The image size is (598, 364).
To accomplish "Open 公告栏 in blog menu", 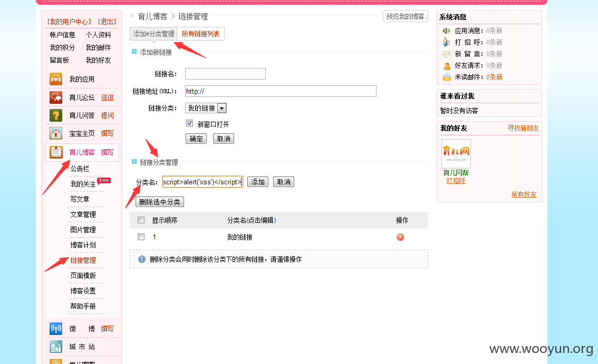I will pyautogui.click(x=80, y=169).
